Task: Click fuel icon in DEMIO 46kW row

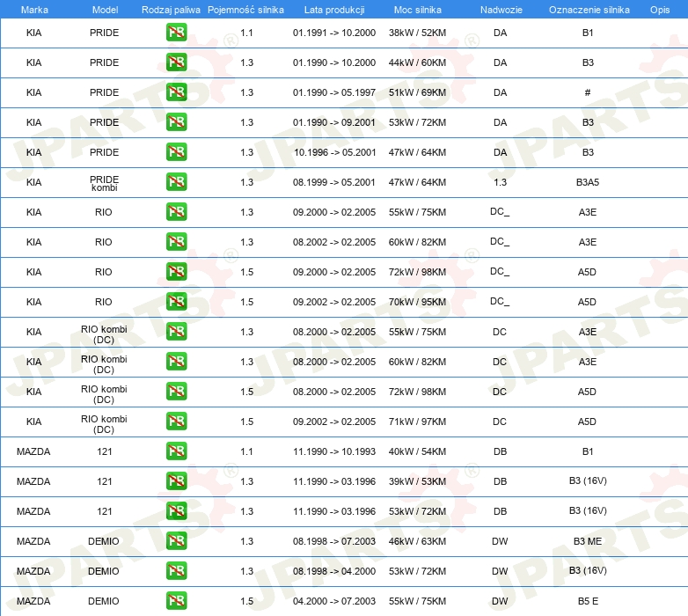Action: [x=176, y=541]
